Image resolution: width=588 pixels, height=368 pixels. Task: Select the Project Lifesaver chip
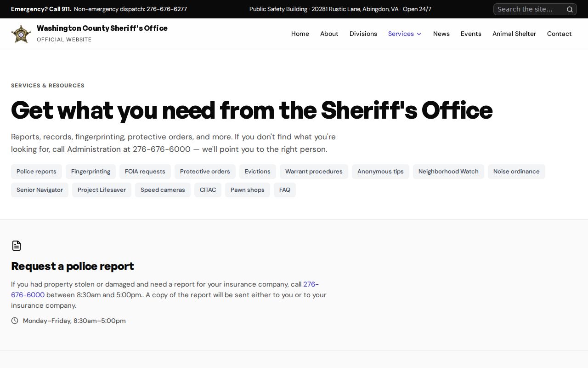click(x=102, y=190)
